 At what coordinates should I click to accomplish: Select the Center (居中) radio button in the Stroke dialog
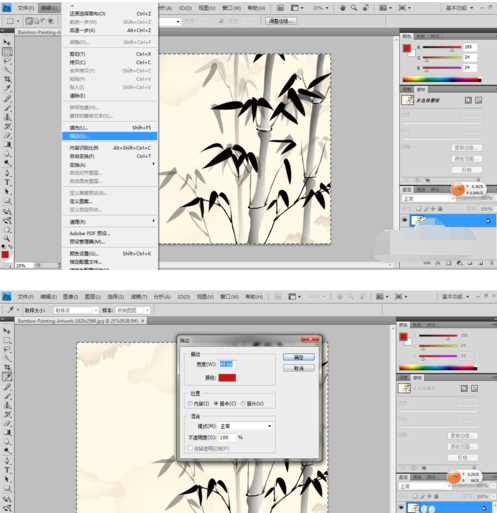pyautogui.click(x=216, y=404)
